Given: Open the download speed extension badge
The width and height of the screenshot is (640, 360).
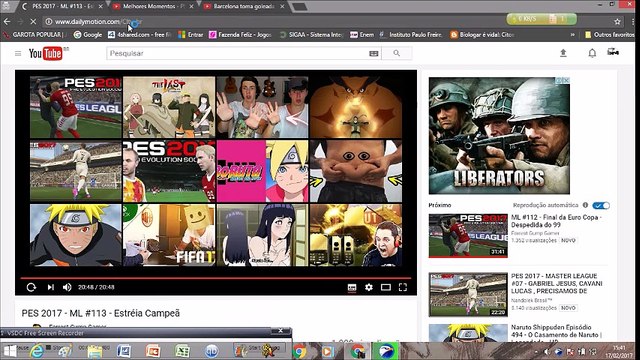Looking at the screenshot, I should tap(542, 19).
